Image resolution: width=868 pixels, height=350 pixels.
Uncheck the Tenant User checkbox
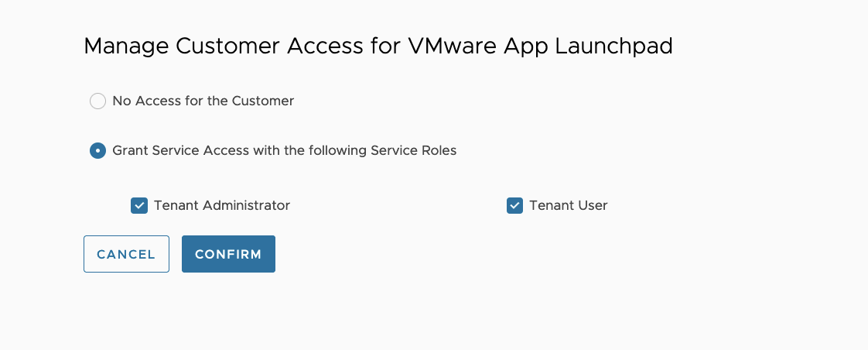coord(514,206)
